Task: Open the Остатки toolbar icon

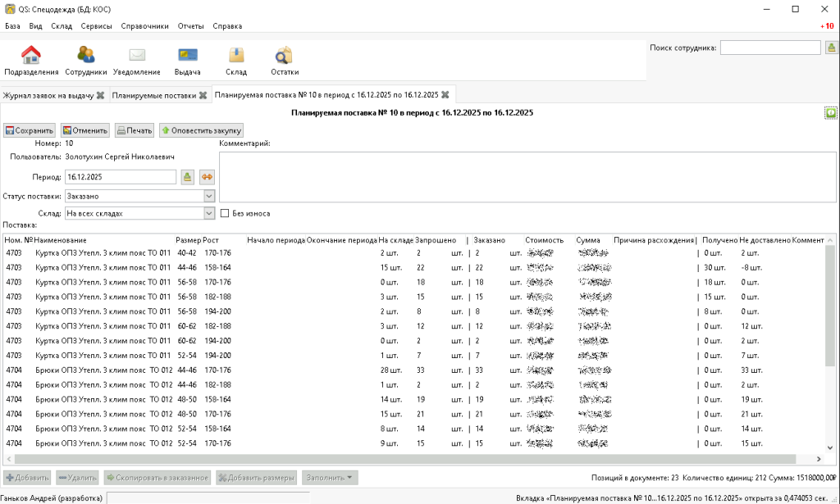Action: 284,61
